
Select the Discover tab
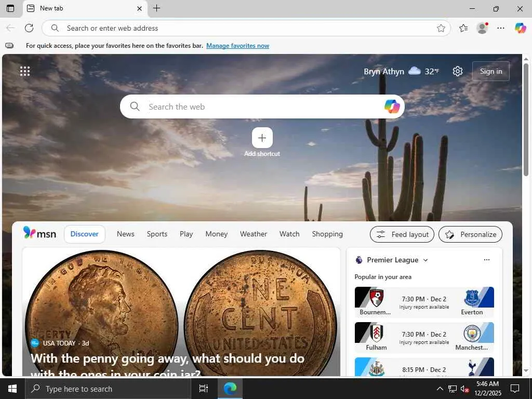[x=85, y=234]
